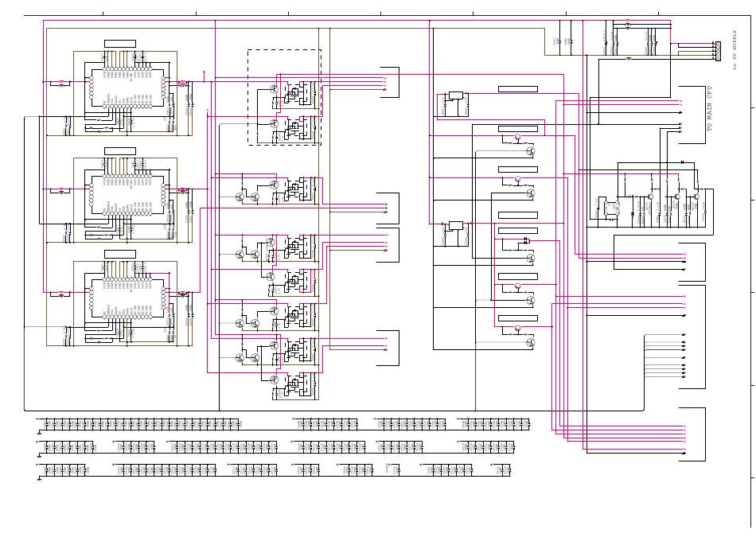756x553 pixels.
Task: Click the top IC chip in left column
Action: [x=127, y=88]
